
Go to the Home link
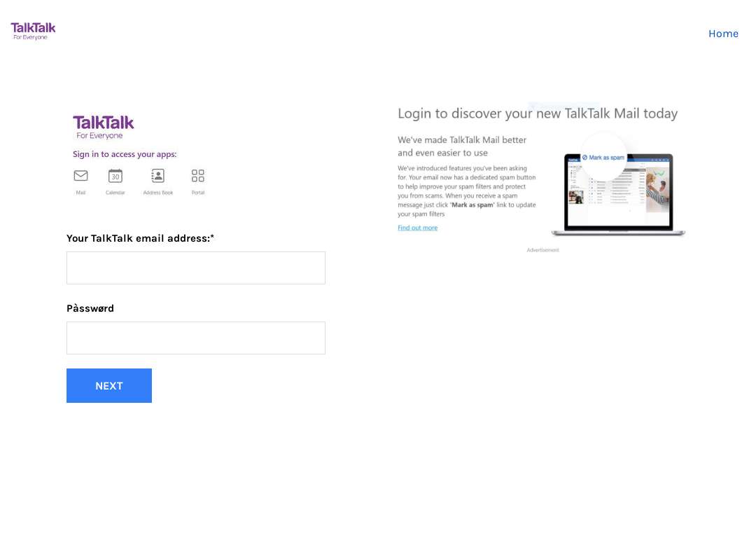pos(723,34)
